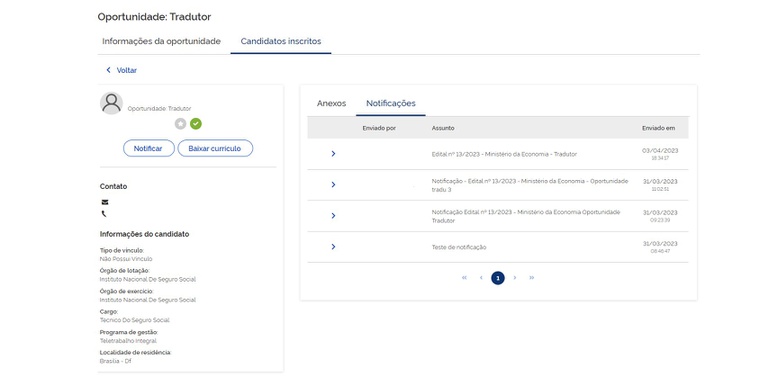
Task: Click the Teletrabalho Integral value
Action: click(x=128, y=341)
